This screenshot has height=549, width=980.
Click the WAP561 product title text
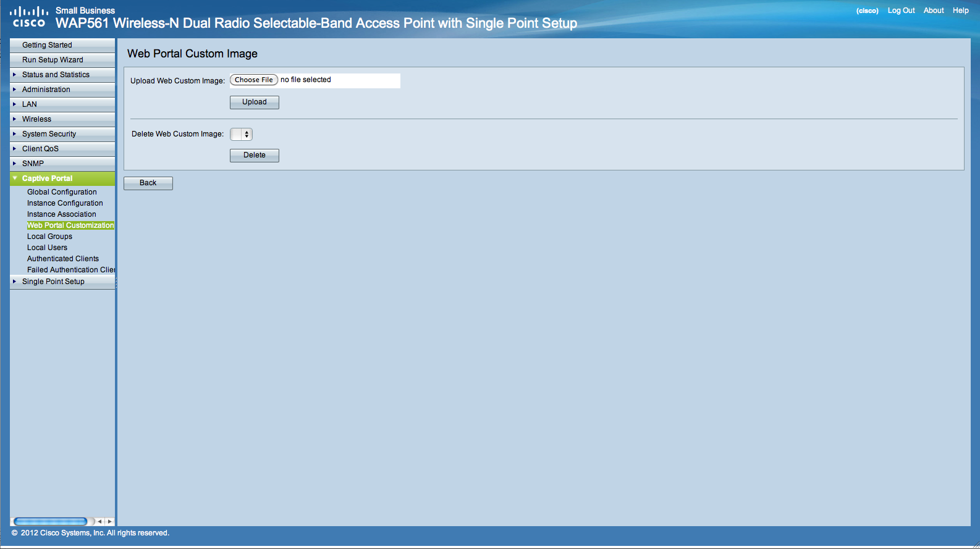point(316,23)
